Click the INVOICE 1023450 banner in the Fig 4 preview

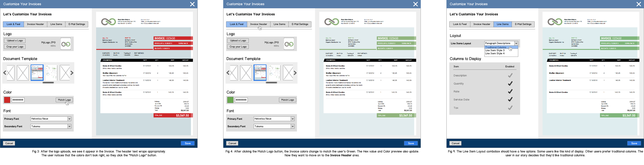396,38
